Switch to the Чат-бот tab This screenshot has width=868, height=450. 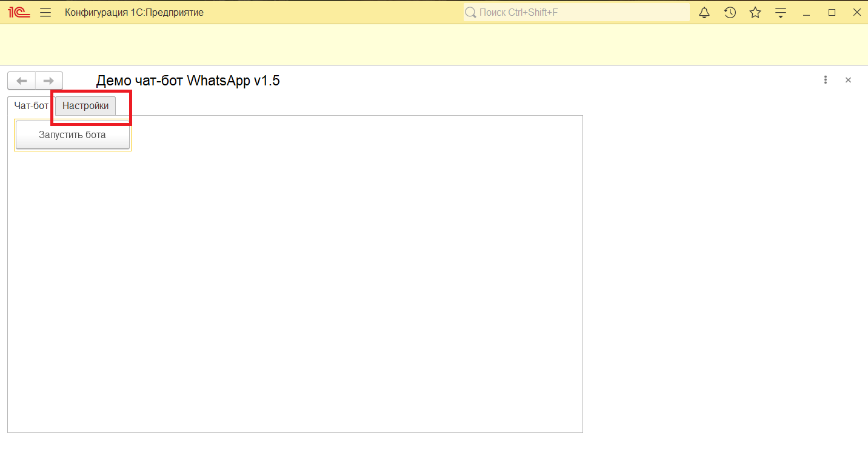point(30,105)
